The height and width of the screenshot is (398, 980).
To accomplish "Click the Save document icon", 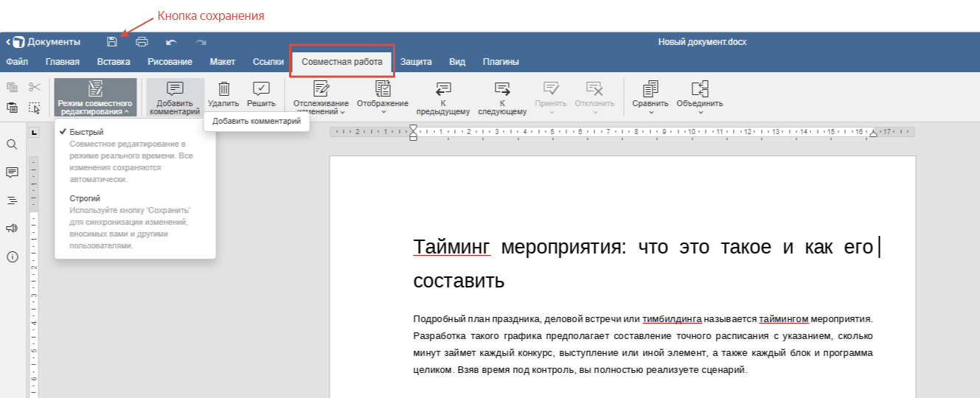I will pos(111,42).
